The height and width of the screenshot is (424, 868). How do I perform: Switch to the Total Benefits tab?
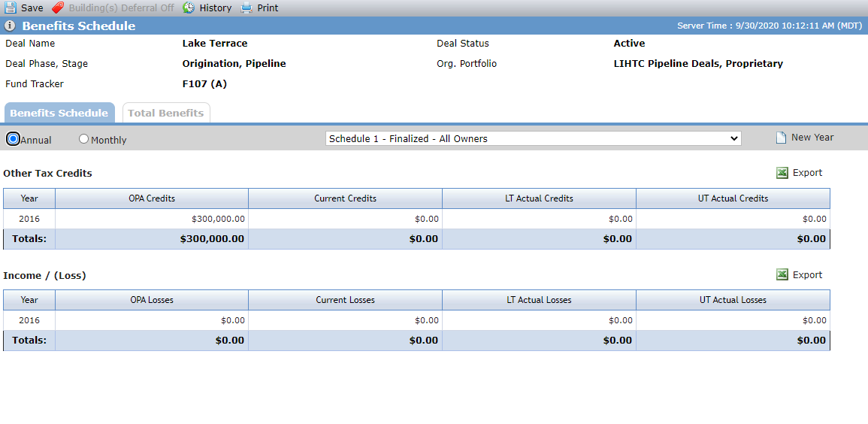point(166,113)
